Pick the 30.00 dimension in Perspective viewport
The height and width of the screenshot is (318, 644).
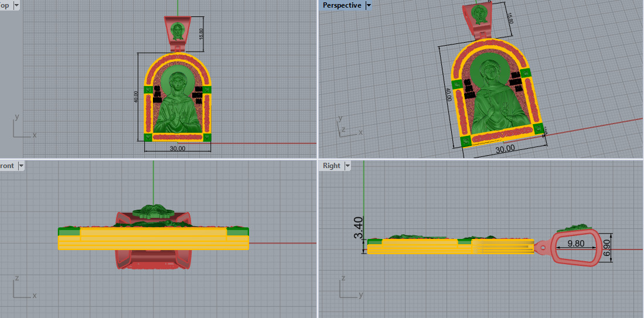[x=505, y=149]
